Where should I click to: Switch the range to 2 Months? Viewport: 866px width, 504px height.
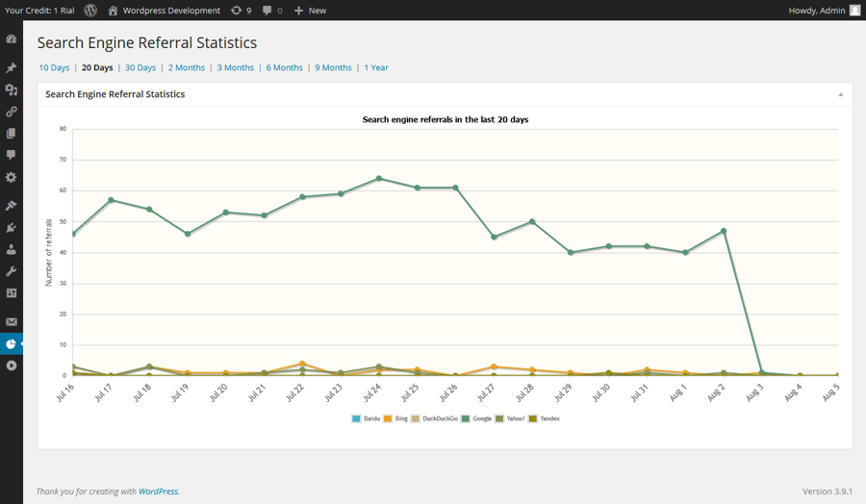(187, 67)
